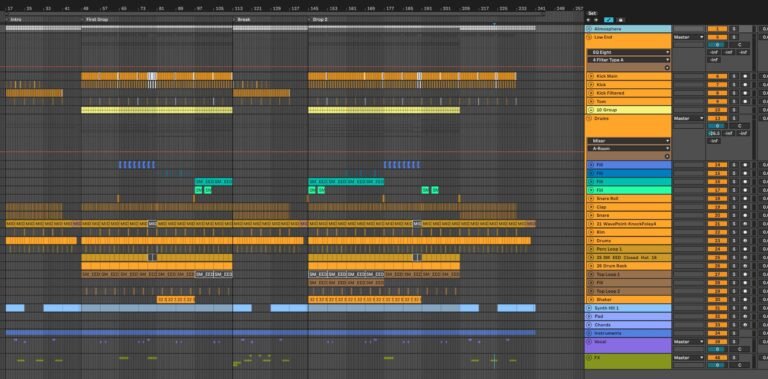
Task: Unfold the Atmosphere track
Action: coord(589,29)
